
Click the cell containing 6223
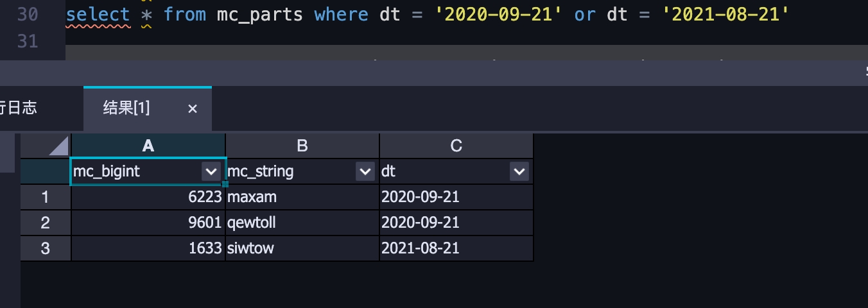click(148, 197)
